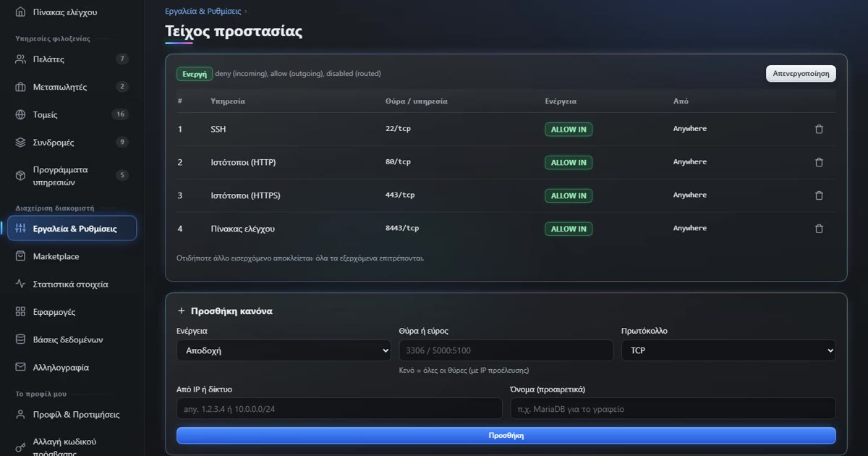Open Στατιστικά στοιχεία in the sidebar
The height and width of the screenshot is (456, 868).
point(72,284)
